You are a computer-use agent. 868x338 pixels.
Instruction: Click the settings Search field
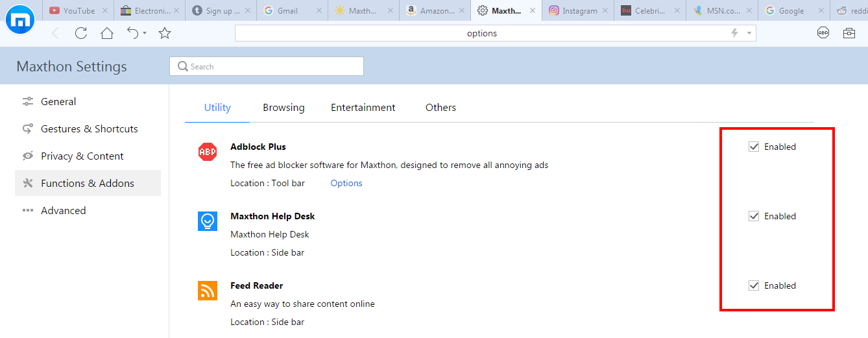pos(267,66)
